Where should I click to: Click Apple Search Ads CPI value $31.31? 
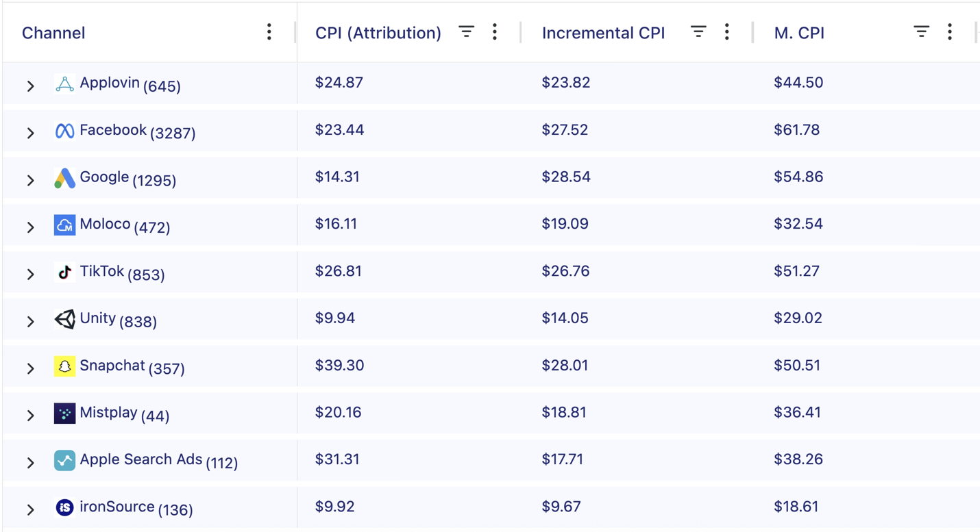[x=337, y=459]
